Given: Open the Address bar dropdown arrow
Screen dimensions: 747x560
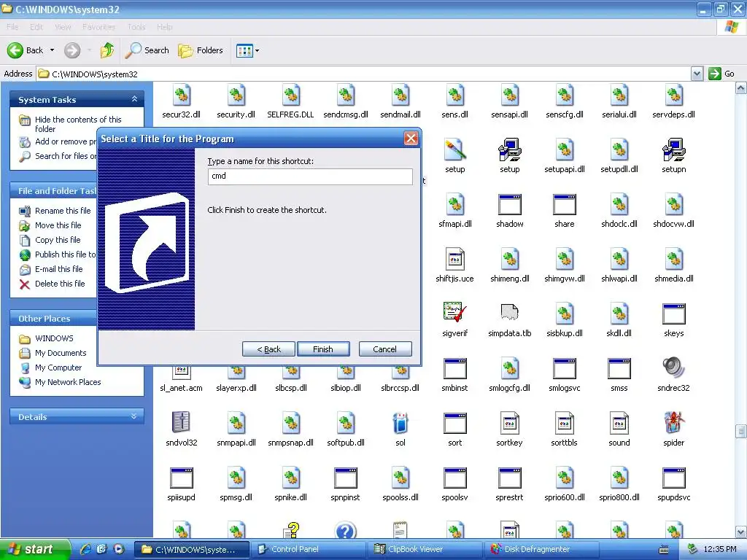Looking at the screenshot, I should (x=697, y=74).
